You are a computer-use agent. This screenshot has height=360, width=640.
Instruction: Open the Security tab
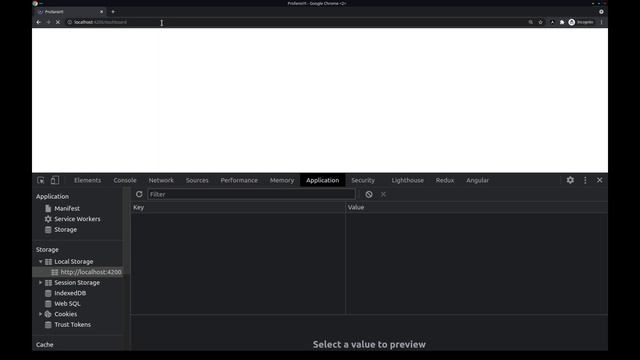point(363,180)
